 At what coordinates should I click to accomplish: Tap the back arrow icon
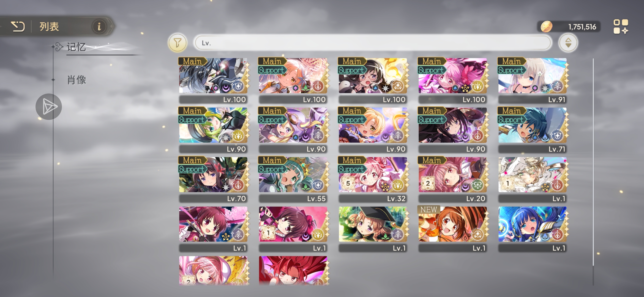click(x=18, y=26)
